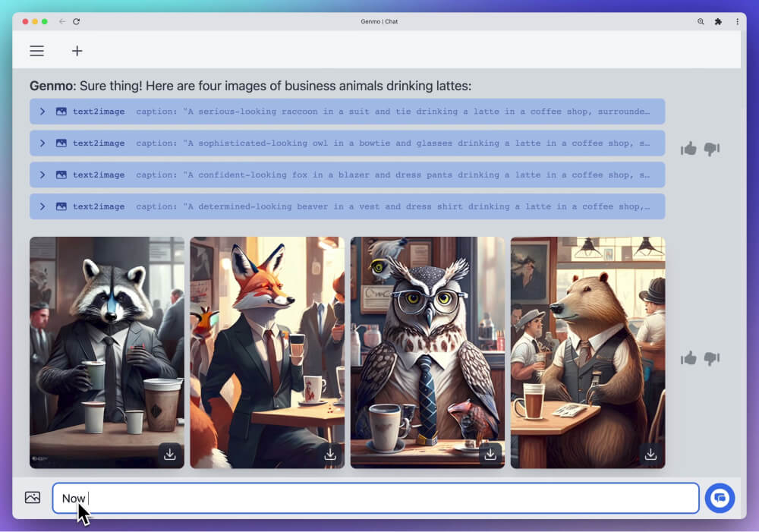
Task: Download the raccoon image
Action: click(x=170, y=454)
